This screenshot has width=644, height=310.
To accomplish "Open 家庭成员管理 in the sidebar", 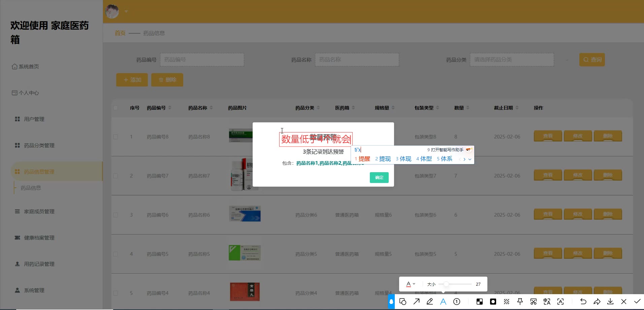I will 39,212.
